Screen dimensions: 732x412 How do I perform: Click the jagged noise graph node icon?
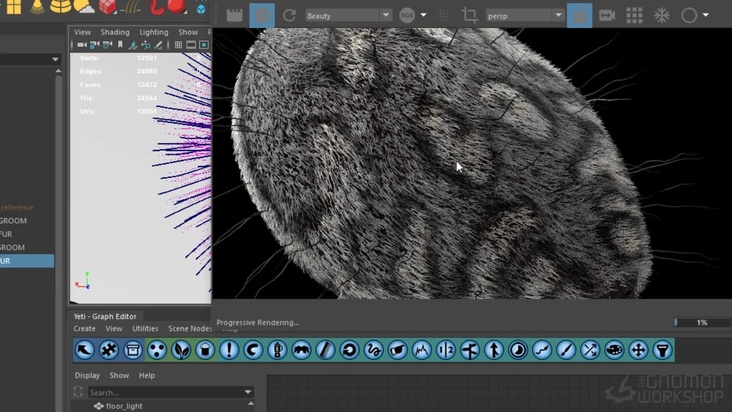coord(422,350)
